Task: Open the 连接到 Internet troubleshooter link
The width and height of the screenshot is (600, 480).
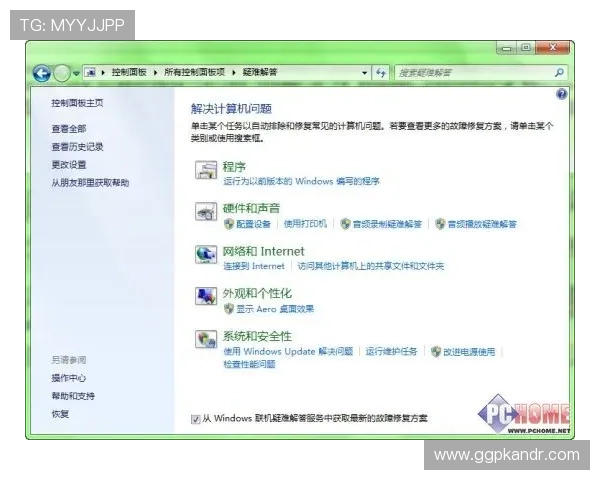Action: click(x=254, y=266)
